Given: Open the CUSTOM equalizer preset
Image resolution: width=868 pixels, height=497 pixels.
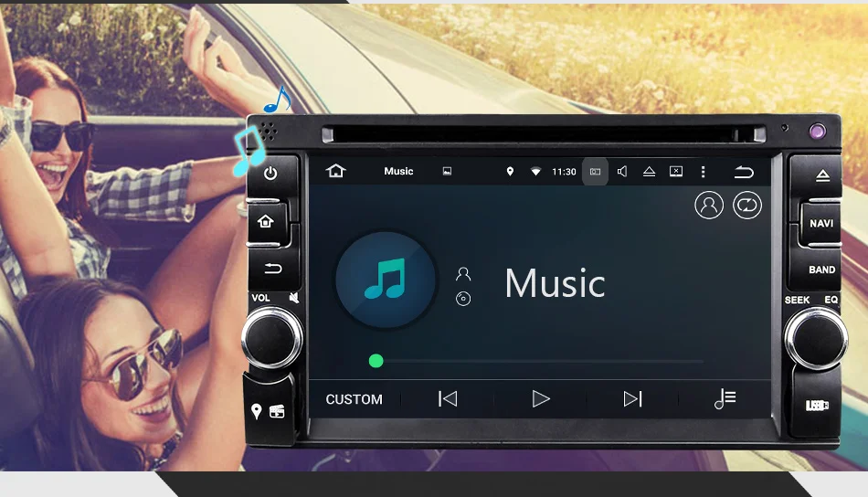Looking at the screenshot, I should coord(355,399).
